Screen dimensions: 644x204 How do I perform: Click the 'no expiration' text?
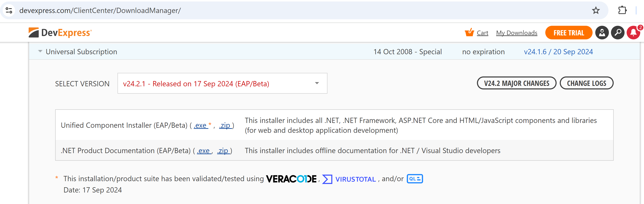coord(483,52)
